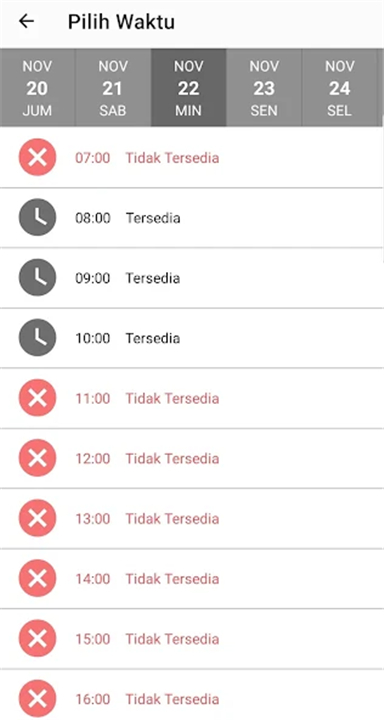Screen dimensions: 384x720
Task: Choose the 10:00 Tersedia time slot
Action: coord(192,338)
